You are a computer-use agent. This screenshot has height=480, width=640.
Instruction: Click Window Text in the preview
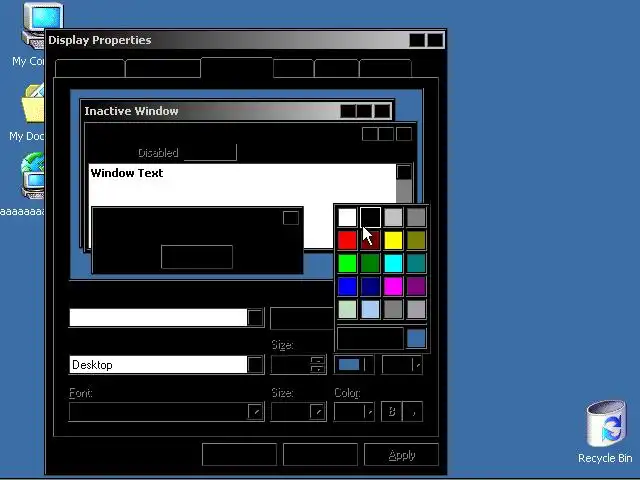point(127,173)
